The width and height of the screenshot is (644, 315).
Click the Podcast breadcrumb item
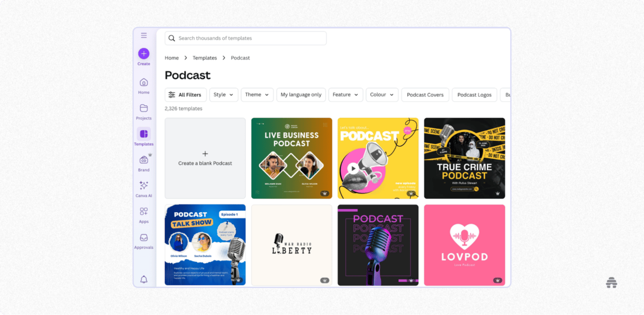coord(240,58)
